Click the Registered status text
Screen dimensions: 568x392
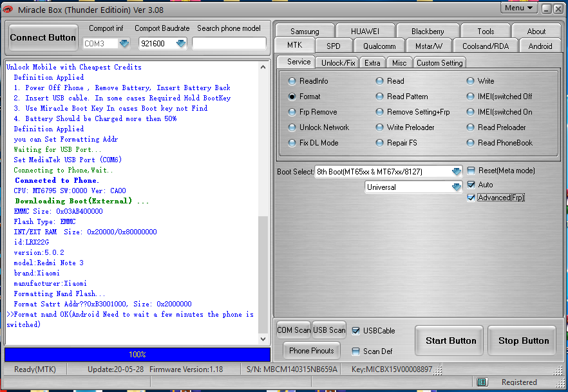(519, 382)
